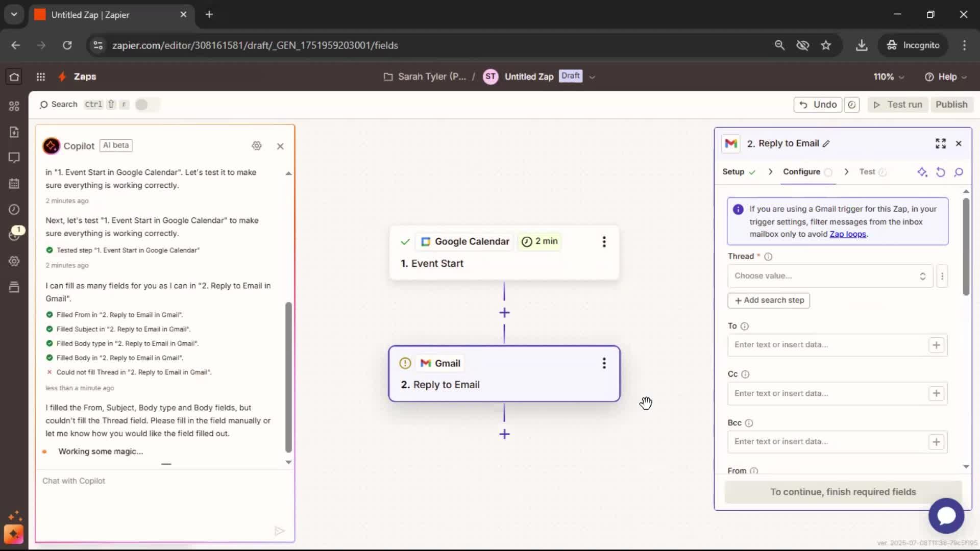Start a Test run

point(898,105)
